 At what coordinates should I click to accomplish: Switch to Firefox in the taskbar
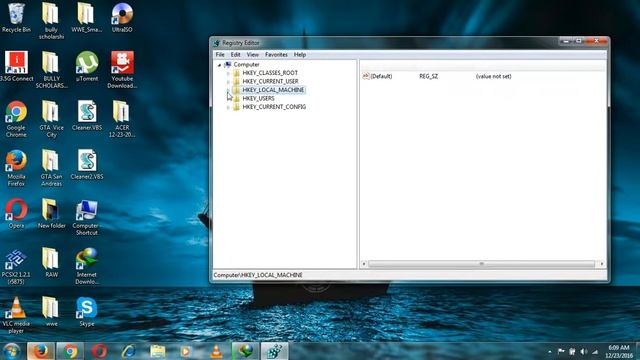(41, 351)
